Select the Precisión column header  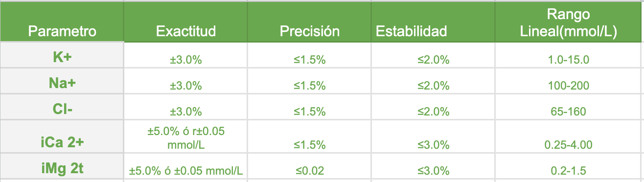[309, 21]
